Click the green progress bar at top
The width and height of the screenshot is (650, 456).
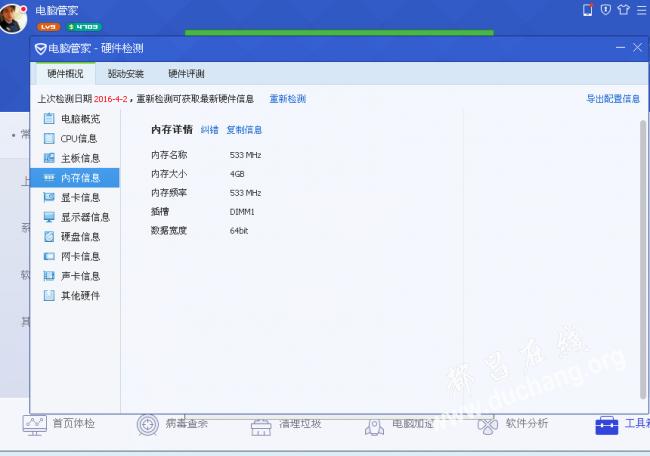point(339,32)
